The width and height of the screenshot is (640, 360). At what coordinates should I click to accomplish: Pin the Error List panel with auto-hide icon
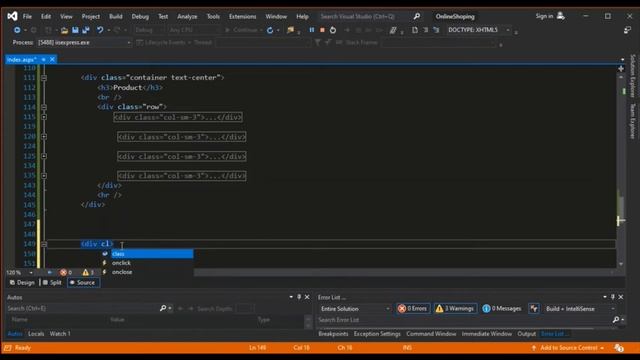pyautogui.click(x=613, y=297)
